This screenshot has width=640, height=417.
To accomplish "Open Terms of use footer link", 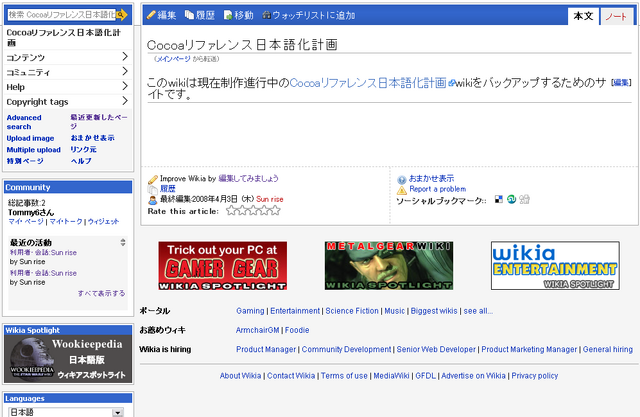I will [x=344, y=376].
